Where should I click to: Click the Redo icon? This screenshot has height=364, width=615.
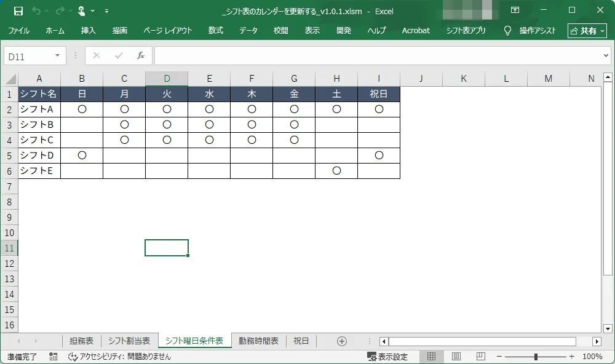click(x=60, y=10)
